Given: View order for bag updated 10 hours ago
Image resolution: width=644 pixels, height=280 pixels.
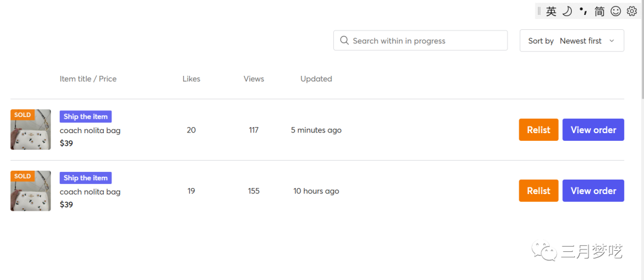Looking at the screenshot, I should click(593, 191).
